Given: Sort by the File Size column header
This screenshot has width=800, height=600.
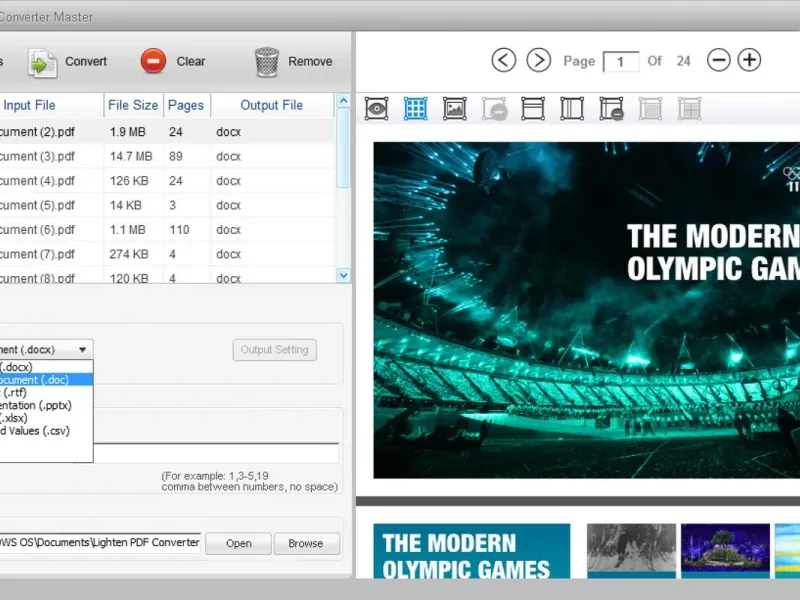Looking at the screenshot, I should click(x=133, y=105).
